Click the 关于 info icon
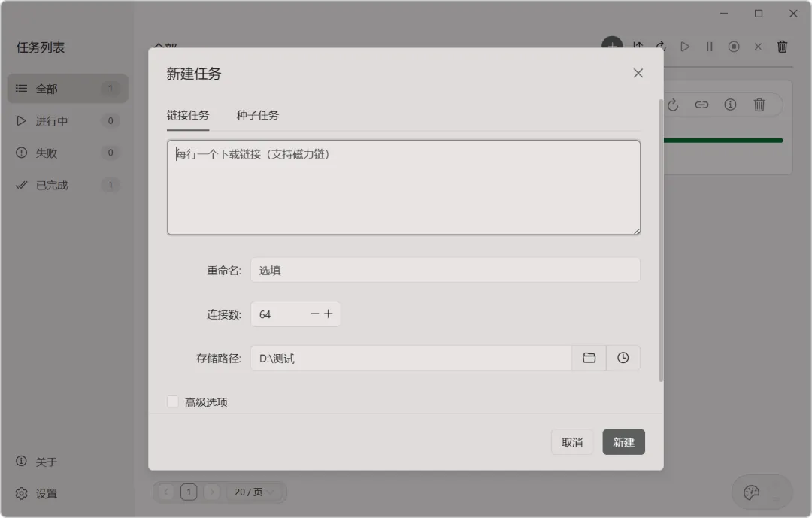Viewport: 812px width, 518px height. coord(21,461)
